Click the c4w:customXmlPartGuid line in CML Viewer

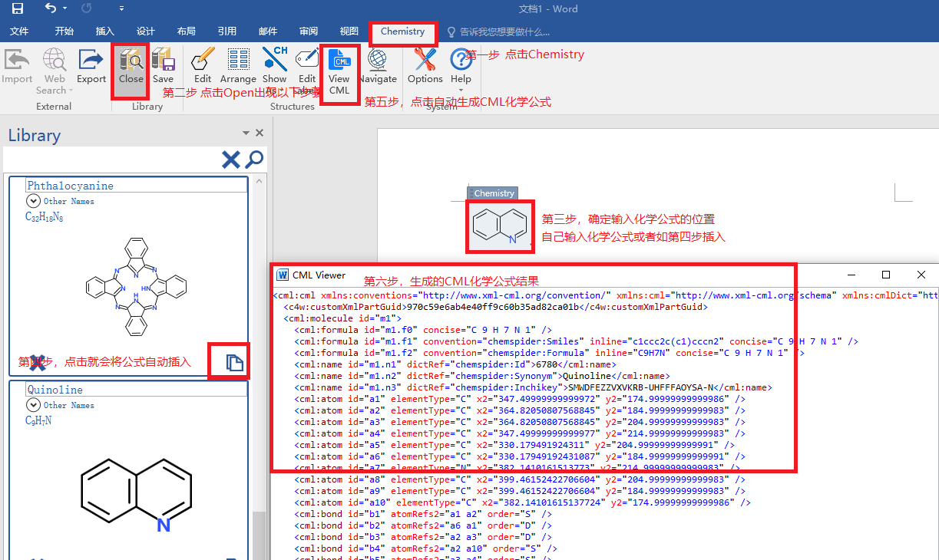pos(495,307)
